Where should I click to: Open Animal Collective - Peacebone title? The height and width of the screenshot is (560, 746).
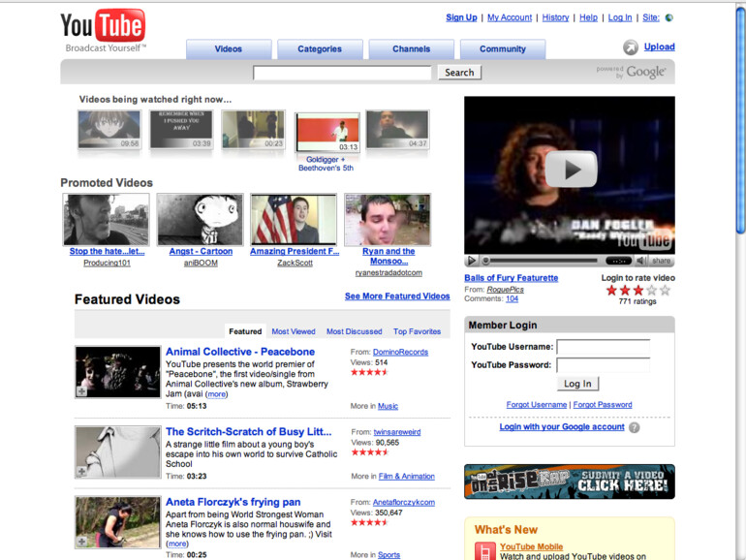pos(240,352)
